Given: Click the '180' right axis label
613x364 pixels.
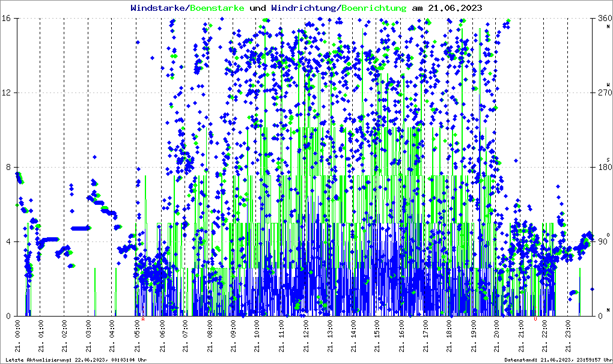Looking at the screenshot, I should click(605, 167).
